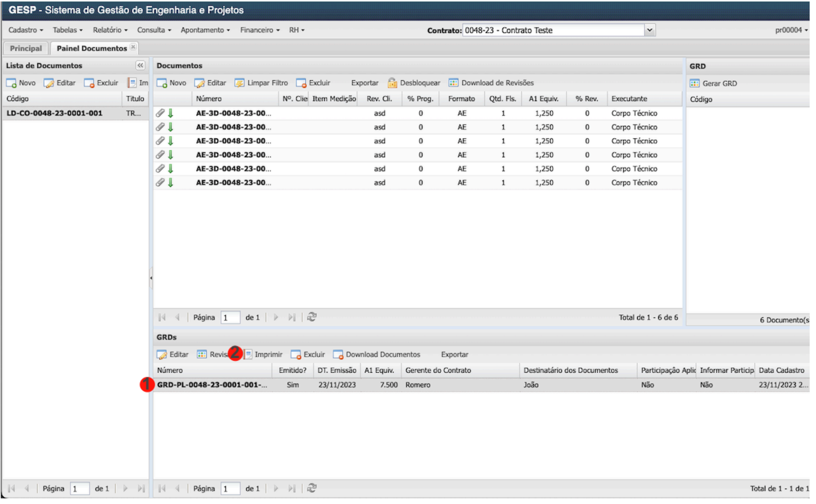Image resolution: width=816 pixels, height=504 pixels.
Task: Click the Página number field in Documentos
Action: [x=230, y=318]
